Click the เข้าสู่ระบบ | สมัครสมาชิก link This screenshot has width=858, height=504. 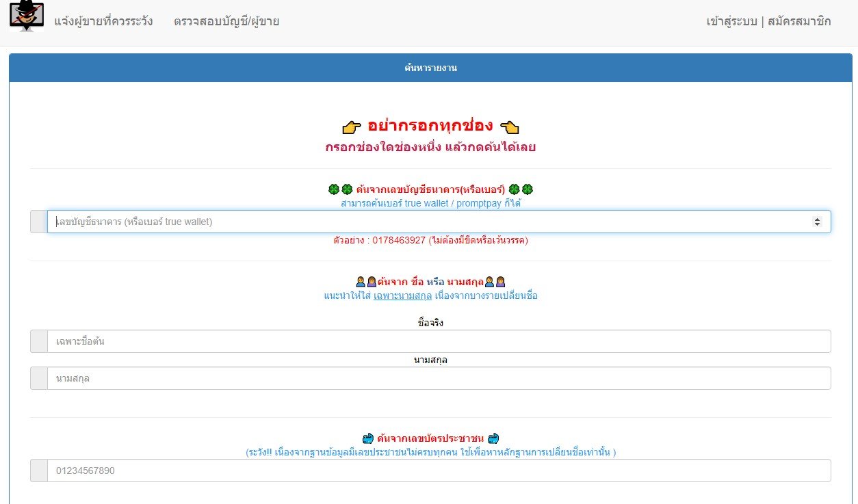coord(768,21)
